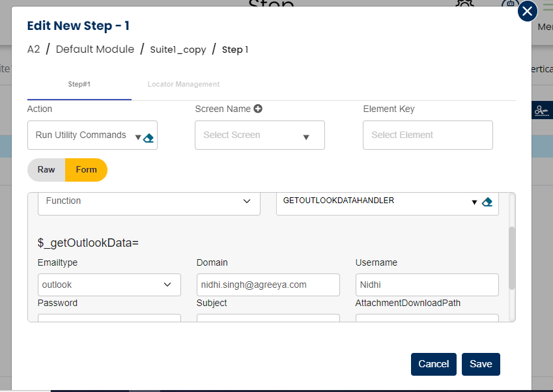
Task: Close the Edit New Step dialog
Action: 527,11
